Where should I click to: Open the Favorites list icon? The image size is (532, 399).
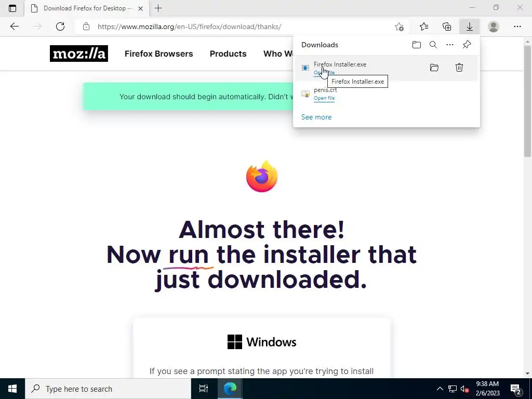point(424,26)
